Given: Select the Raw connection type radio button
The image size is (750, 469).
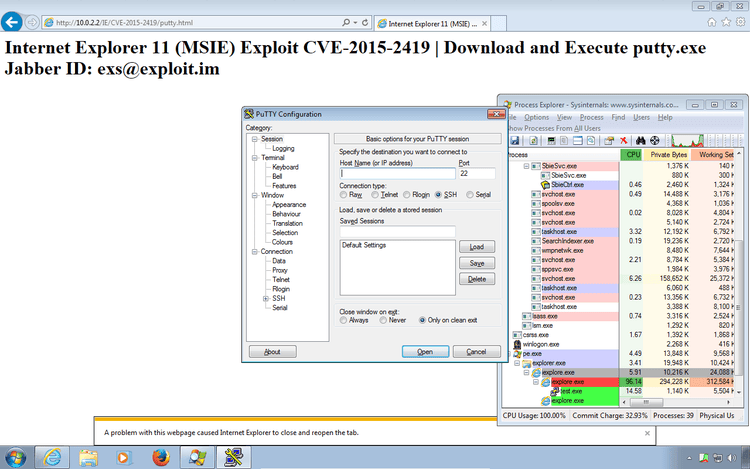Looking at the screenshot, I should coord(343,195).
